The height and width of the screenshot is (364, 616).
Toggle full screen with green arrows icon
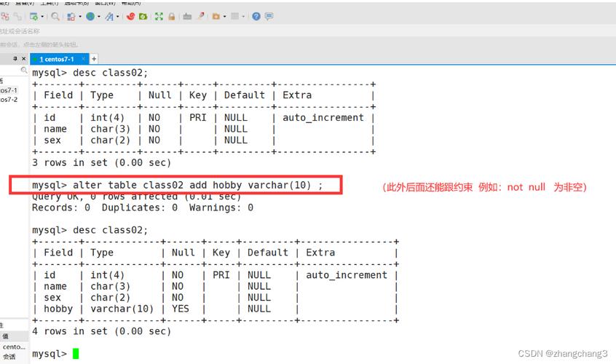(x=159, y=17)
